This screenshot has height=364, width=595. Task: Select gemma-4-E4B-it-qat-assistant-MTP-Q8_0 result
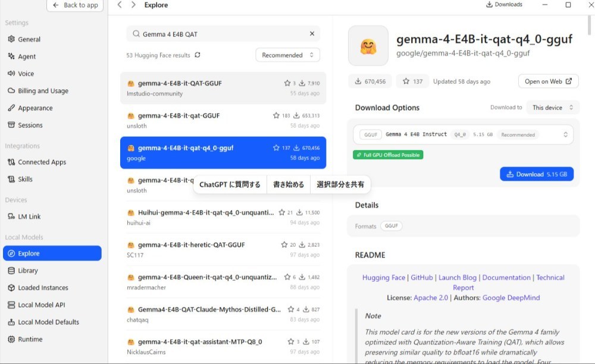(223, 347)
